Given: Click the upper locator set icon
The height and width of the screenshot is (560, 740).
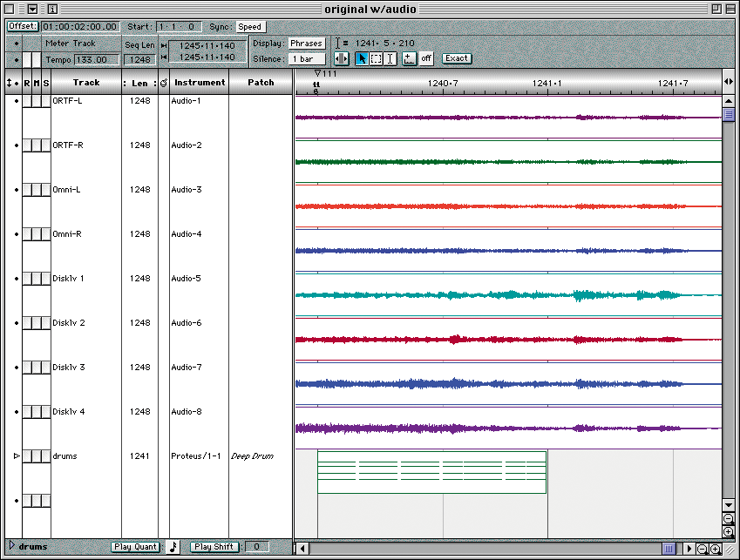Looking at the screenshot, I should 164,46.
